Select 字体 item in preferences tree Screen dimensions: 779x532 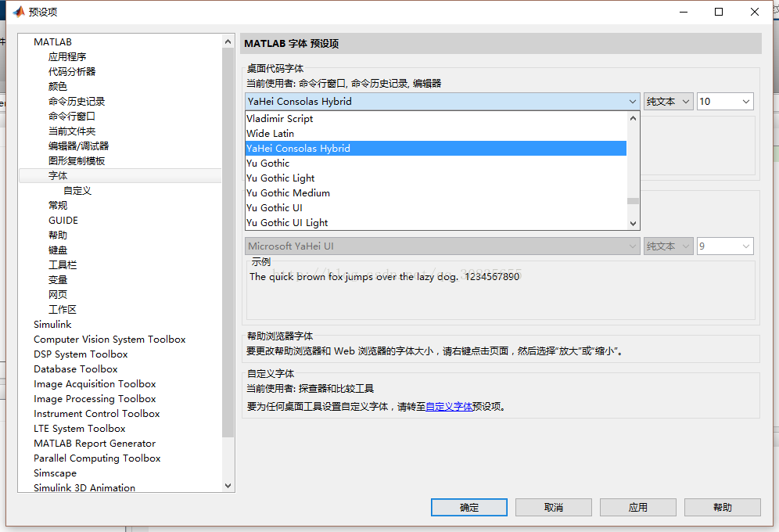point(58,176)
